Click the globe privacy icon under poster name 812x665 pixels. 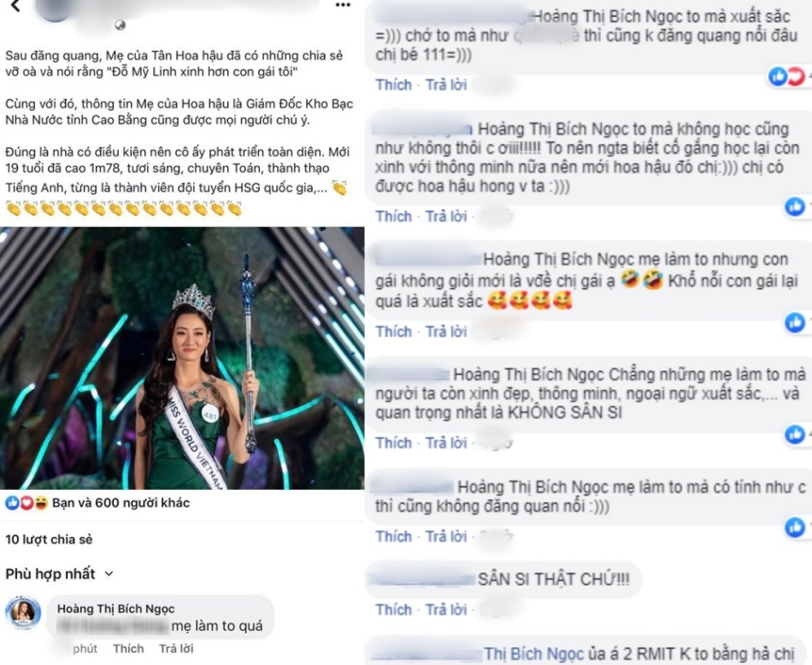[121, 24]
